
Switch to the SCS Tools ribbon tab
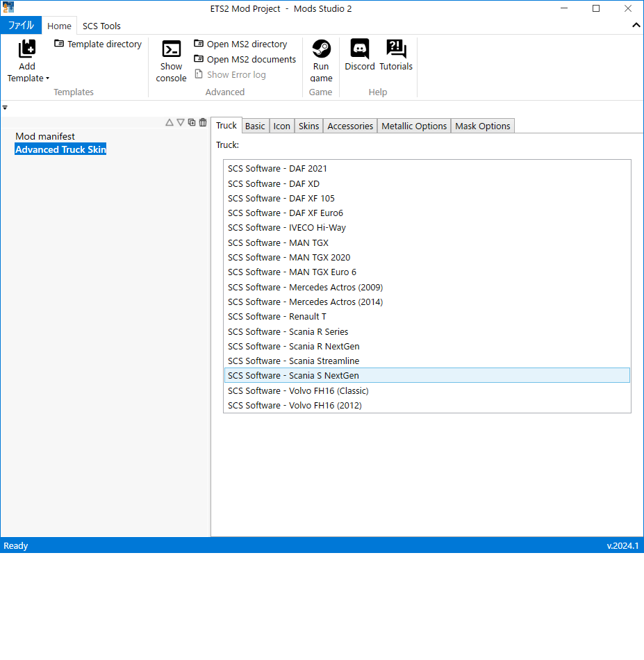pyautogui.click(x=101, y=26)
